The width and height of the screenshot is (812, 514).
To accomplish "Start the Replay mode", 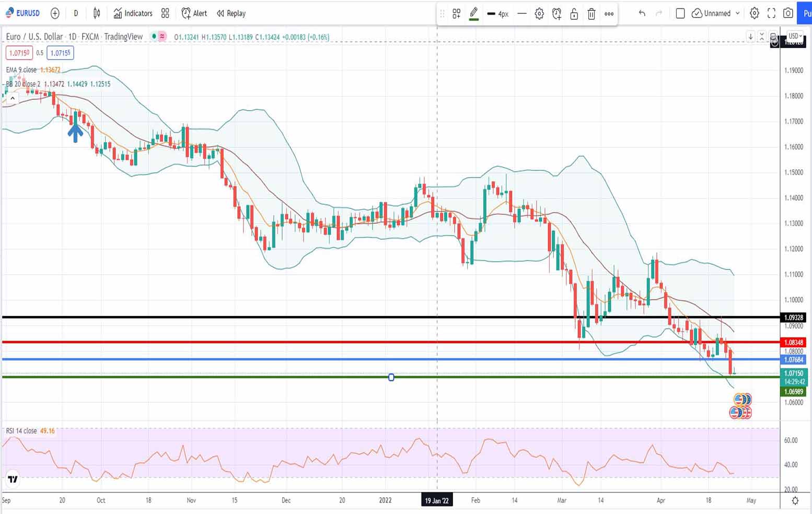I will tap(231, 13).
